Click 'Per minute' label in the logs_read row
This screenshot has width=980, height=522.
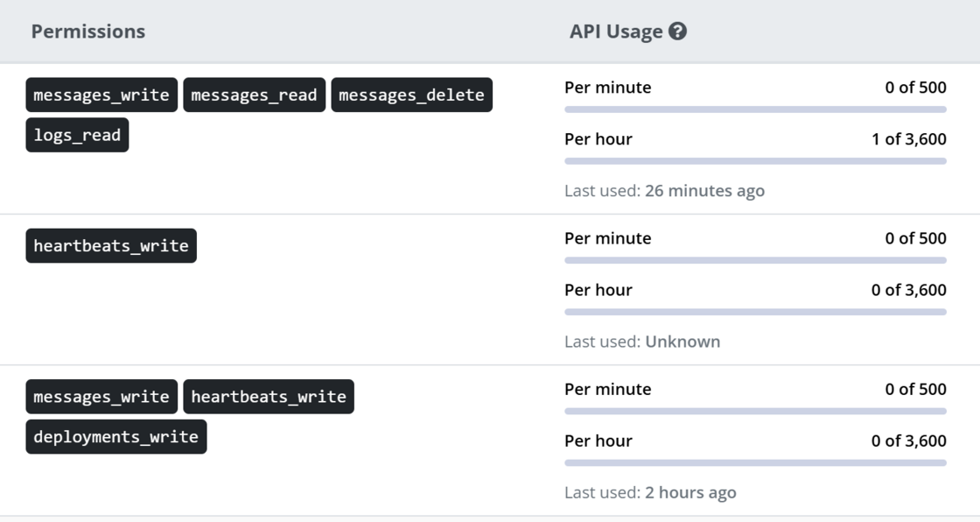(607, 88)
